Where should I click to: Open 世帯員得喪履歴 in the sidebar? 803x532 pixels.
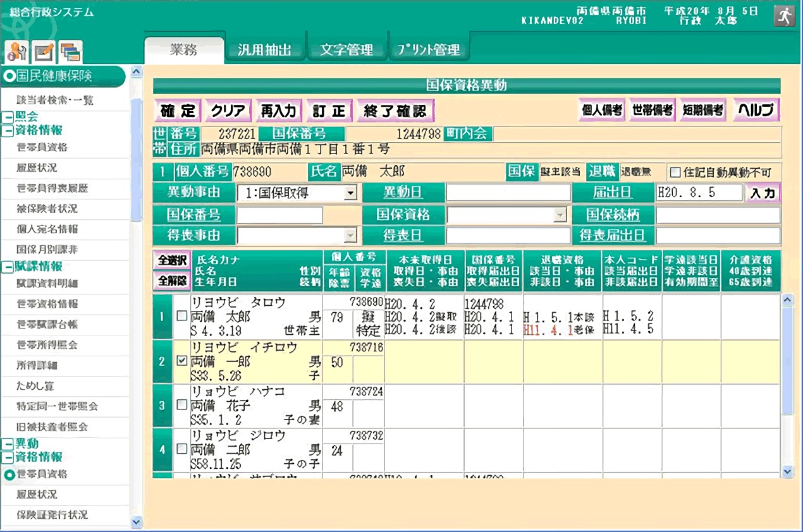point(52,188)
